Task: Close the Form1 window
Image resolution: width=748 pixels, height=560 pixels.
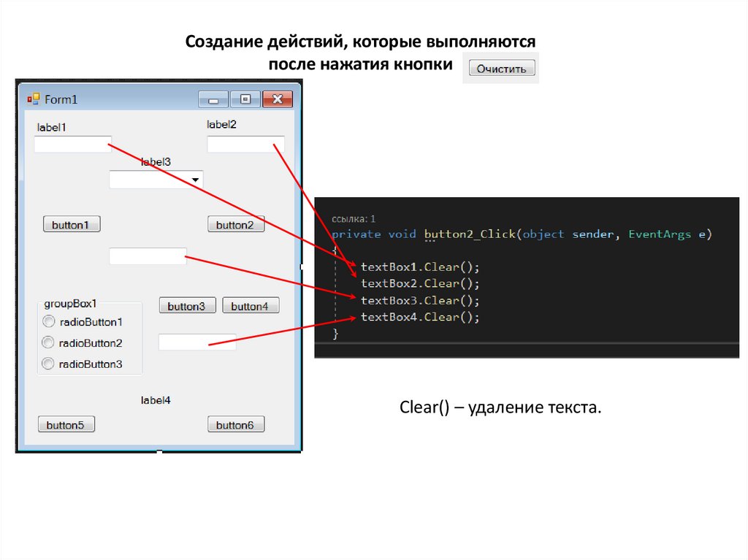Action: (x=277, y=99)
